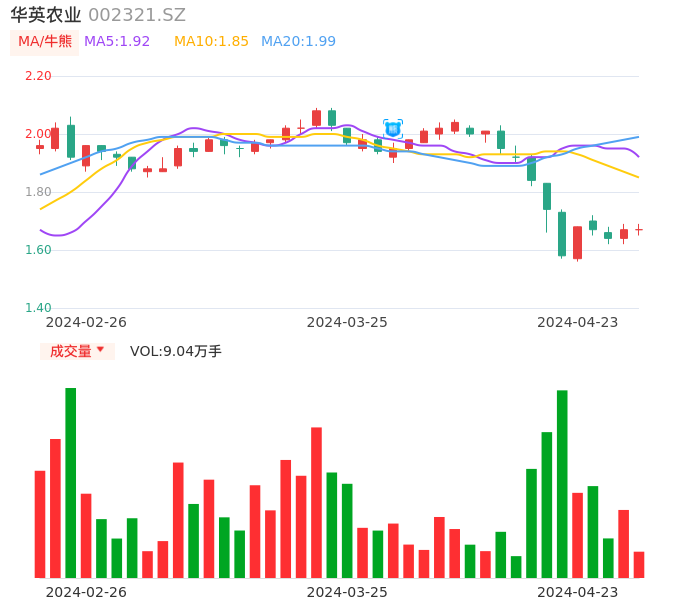Toggle the MA20:1.99 moving average legend
Image resolution: width=686 pixels, height=606 pixels.
[x=298, y=42]
